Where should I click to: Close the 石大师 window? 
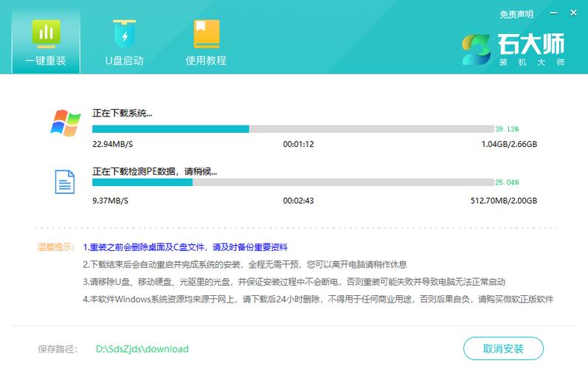click(573, 13)
